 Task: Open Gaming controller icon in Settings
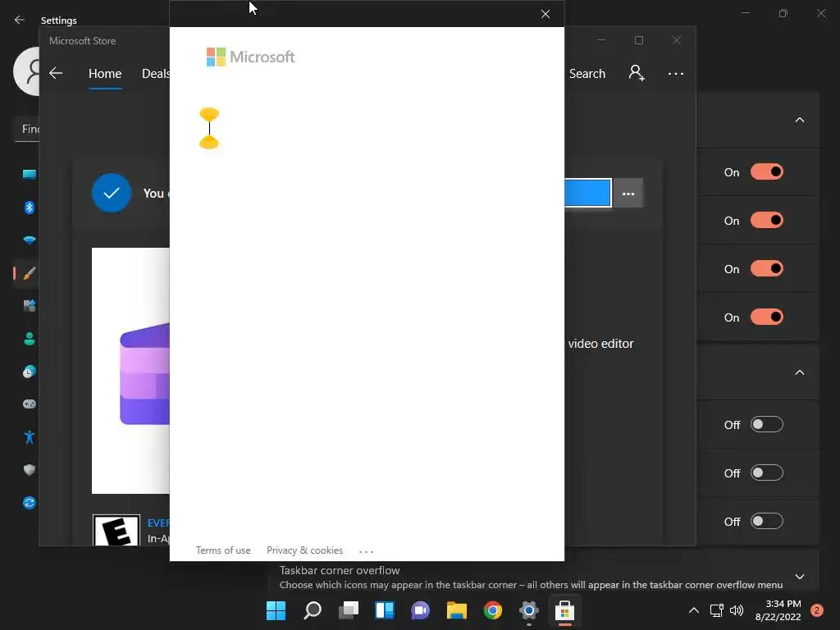coord(30,404)
